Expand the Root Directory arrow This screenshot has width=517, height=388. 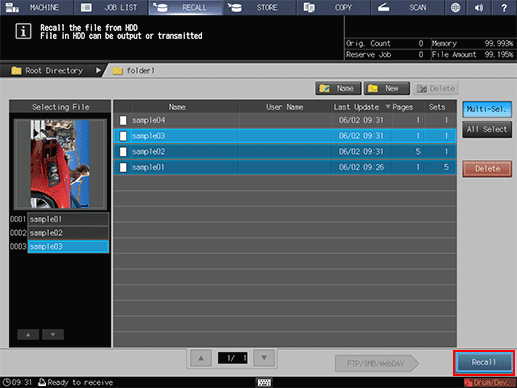pos(98,71)
